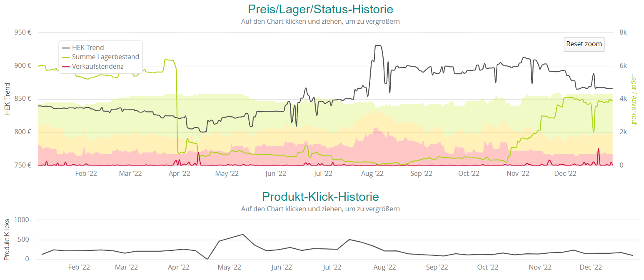The width and height of the screenshot is (644, 280).
Task: Select Aug '22 label on the price chart axis
Action: [x=372, y=174]
